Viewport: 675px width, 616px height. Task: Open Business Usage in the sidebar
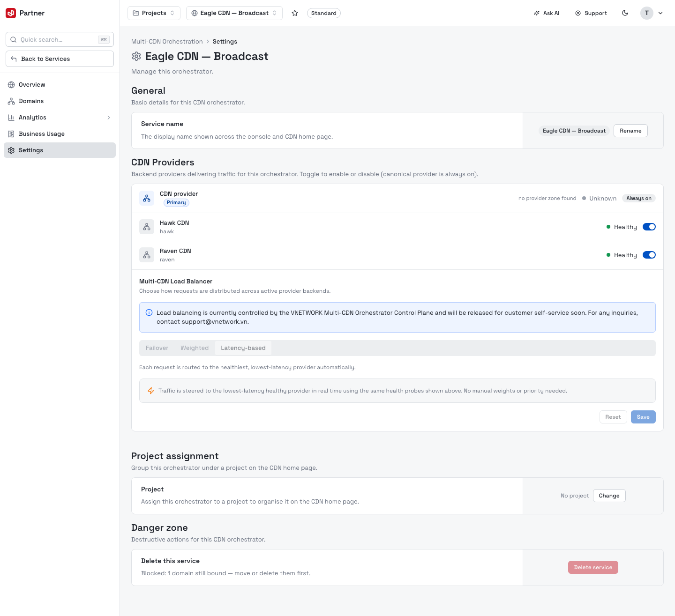pos(60,134)
